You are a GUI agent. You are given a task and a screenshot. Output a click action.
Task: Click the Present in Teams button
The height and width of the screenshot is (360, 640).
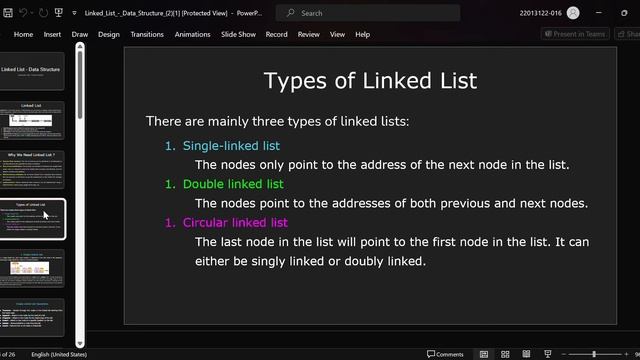pyautogui.click(x=575, y=34)
